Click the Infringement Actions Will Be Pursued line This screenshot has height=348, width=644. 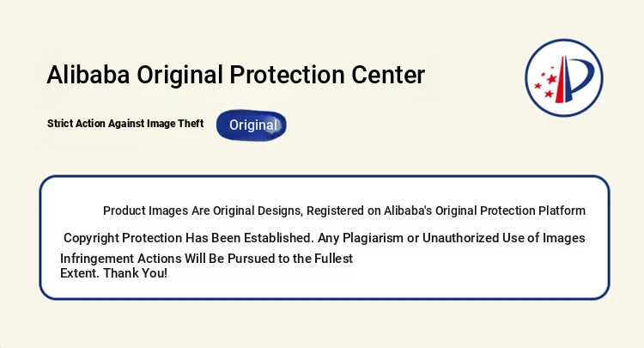pos(206,259)
